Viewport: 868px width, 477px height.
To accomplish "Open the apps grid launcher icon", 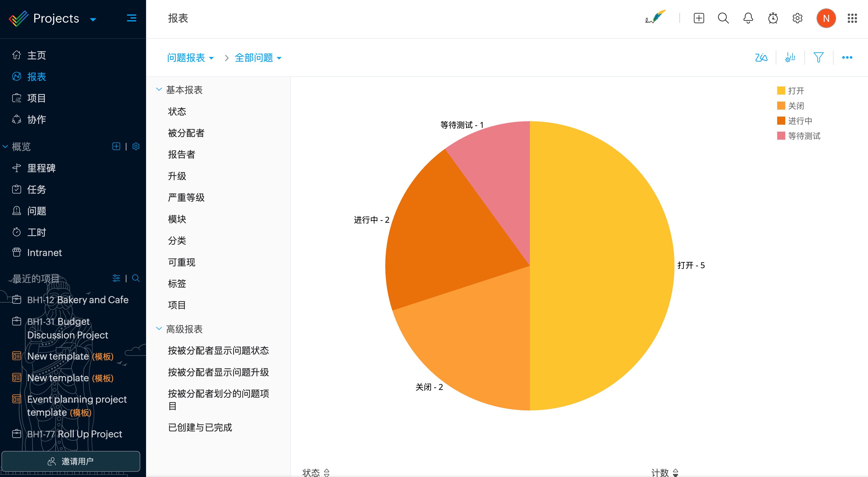I will 852,18.
